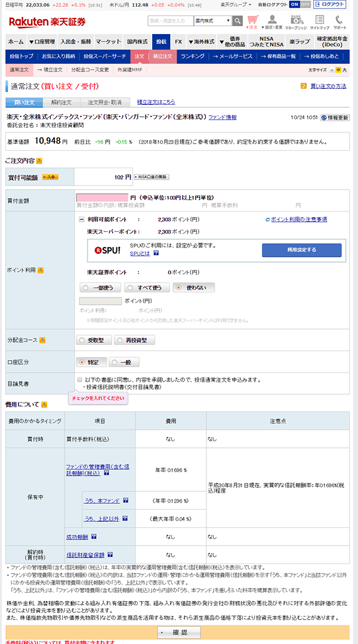Choose 受取型 distribution course

94,340
